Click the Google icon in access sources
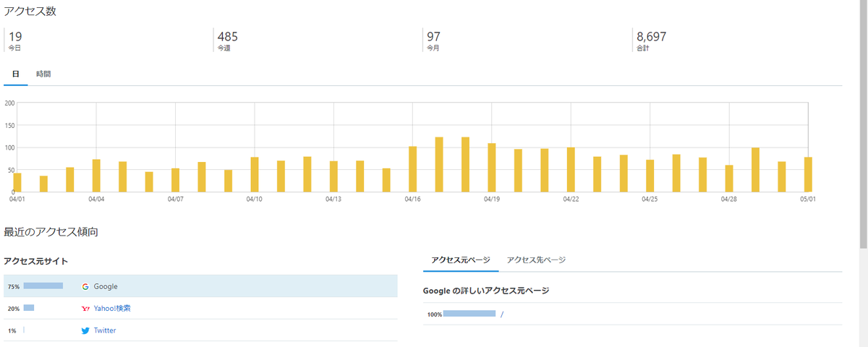868x347 pixels. pos(85,286)
